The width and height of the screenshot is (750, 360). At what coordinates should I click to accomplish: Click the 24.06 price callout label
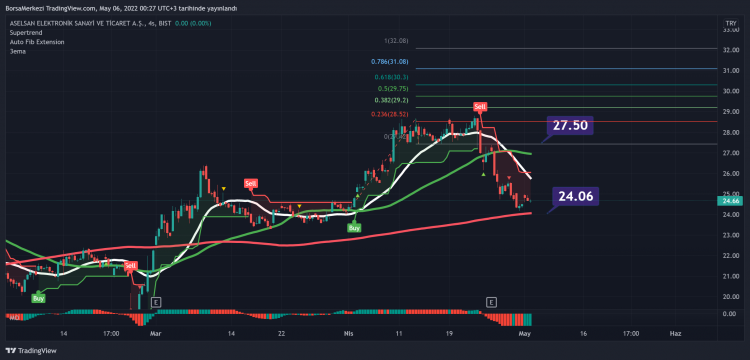click(x=575, y=196)
